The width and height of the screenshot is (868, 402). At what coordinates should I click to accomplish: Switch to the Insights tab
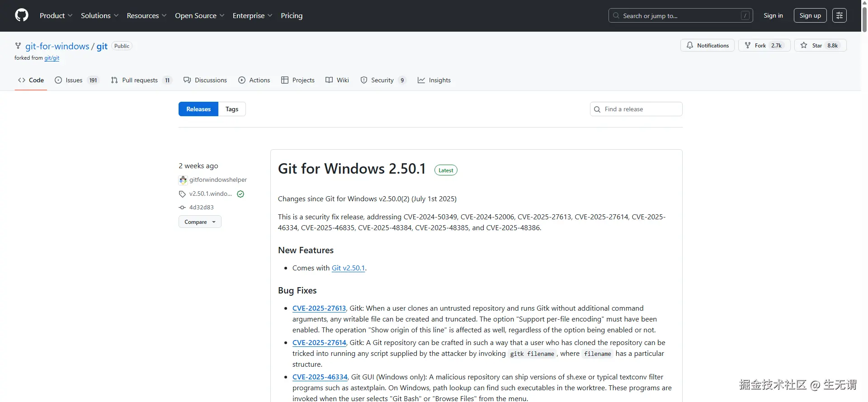[x=434, y=80]
